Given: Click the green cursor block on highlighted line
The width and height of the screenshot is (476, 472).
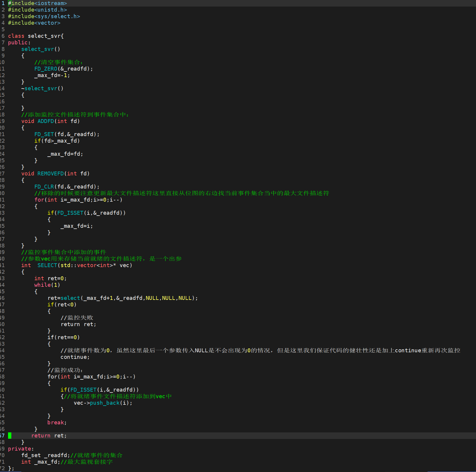Looking at the screenshot, I should 10,436.
